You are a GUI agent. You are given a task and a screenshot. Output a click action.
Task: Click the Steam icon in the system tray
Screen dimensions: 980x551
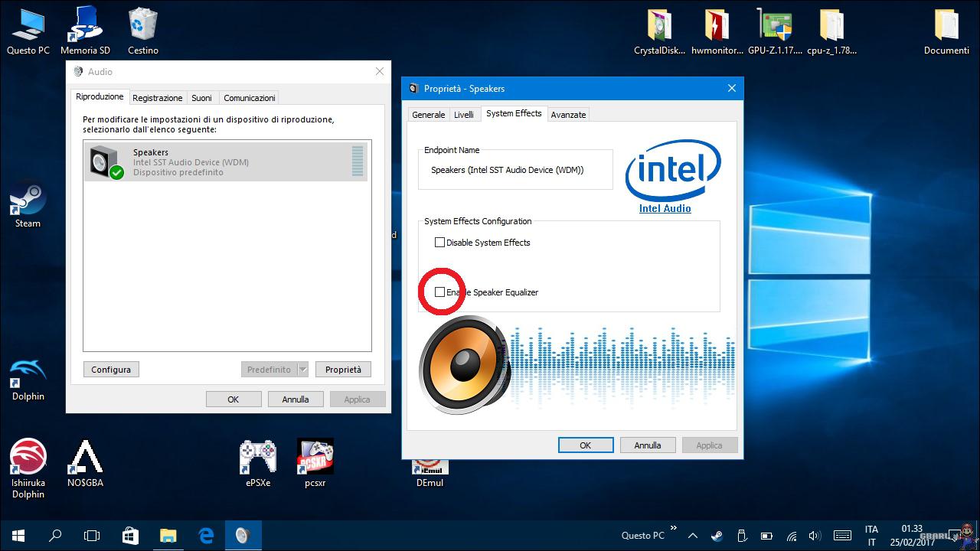(x=717, y=536)
